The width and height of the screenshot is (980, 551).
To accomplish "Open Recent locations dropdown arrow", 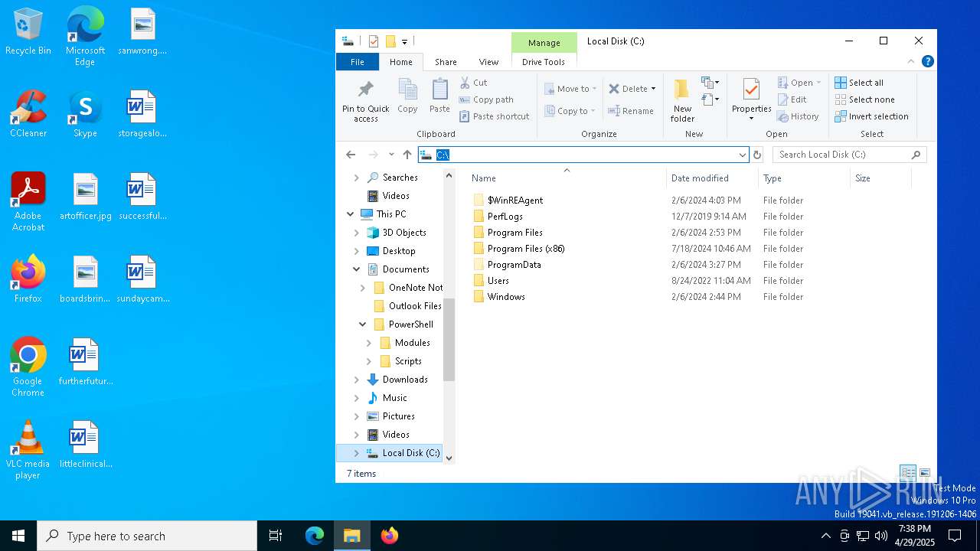I will click(391, 155).
